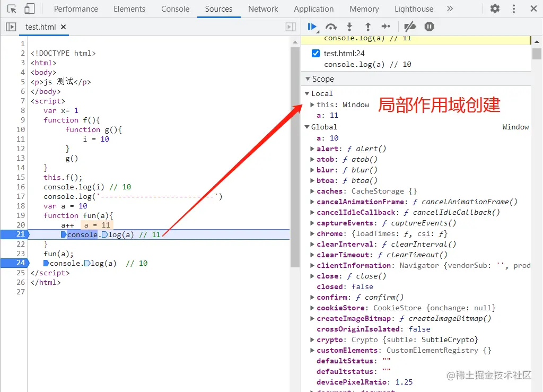The image size is (543, 392).
Task: Open the Network tab
Action: click(x=263, y=8)
